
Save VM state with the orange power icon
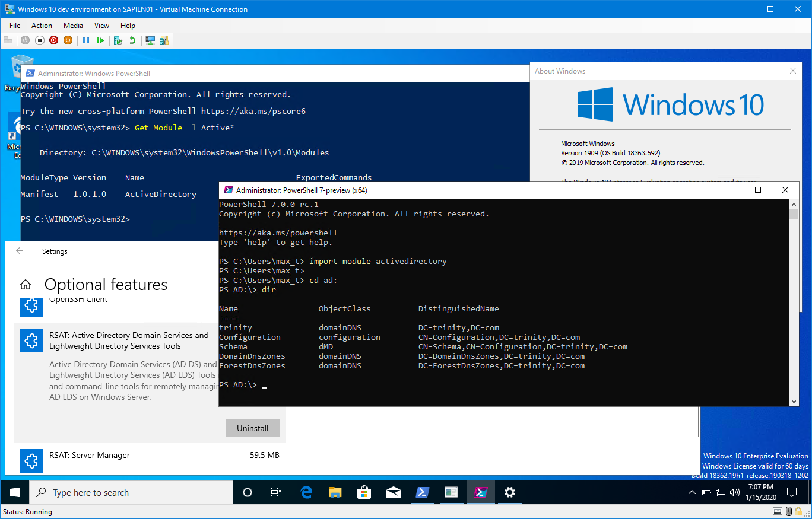[x=68, y=40]
